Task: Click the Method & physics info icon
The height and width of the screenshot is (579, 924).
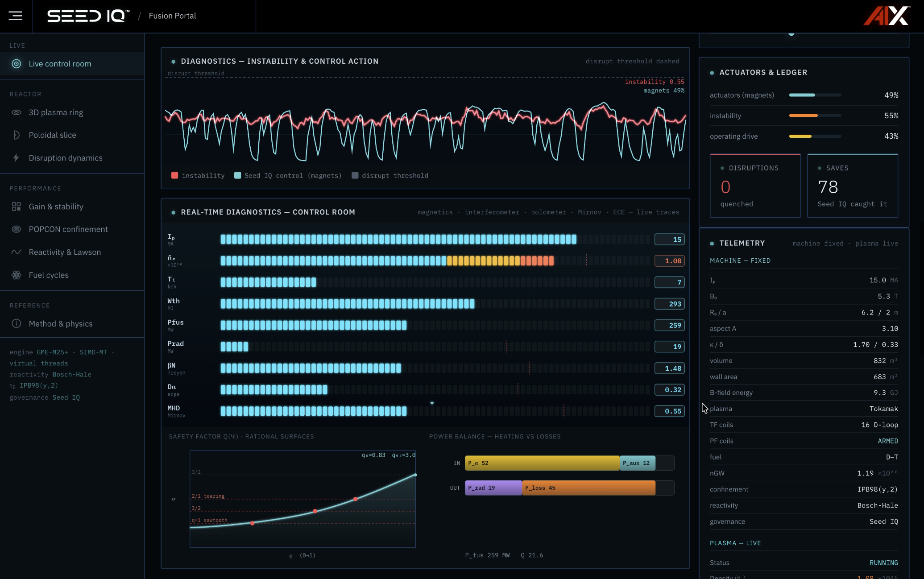Action: (x=17, y=324)
